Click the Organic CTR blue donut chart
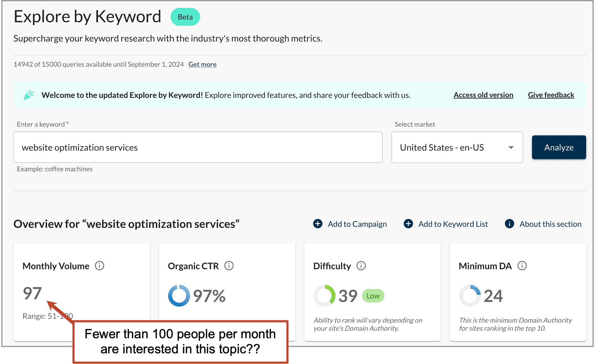595x364 pixels. [x=179, y=296]
